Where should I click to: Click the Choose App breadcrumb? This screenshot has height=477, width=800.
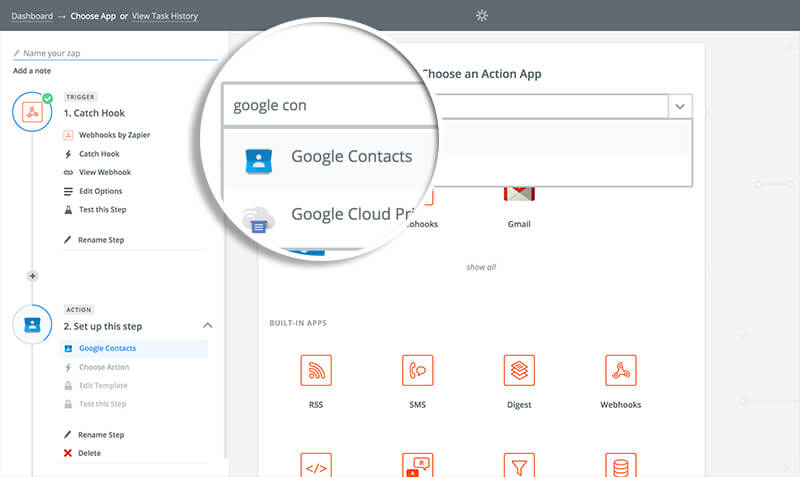pyautogui.click(x=93, y=16)
